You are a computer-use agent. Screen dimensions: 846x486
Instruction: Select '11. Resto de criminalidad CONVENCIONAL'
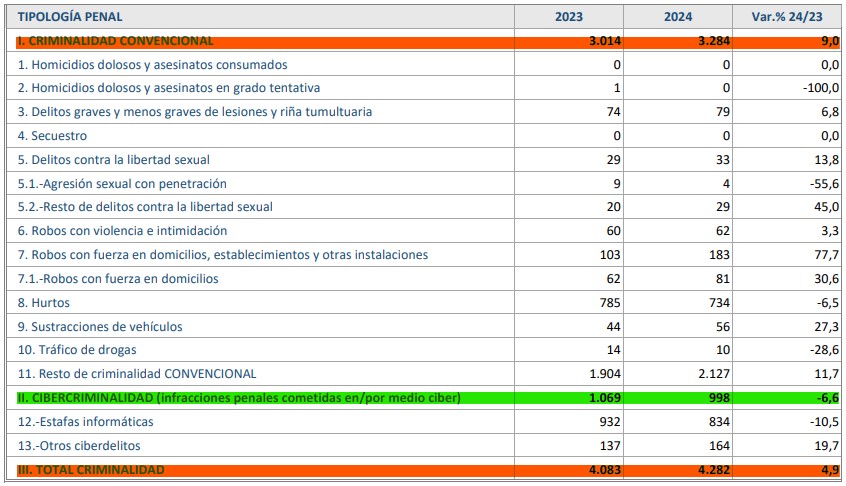click(x=137, y=373)
